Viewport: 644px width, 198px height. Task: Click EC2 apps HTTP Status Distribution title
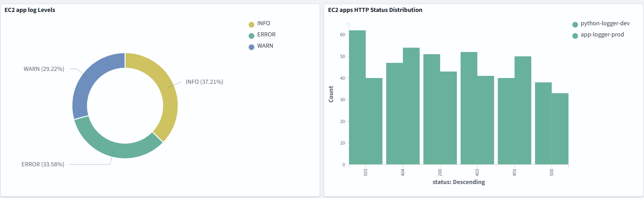click(375, 10)
